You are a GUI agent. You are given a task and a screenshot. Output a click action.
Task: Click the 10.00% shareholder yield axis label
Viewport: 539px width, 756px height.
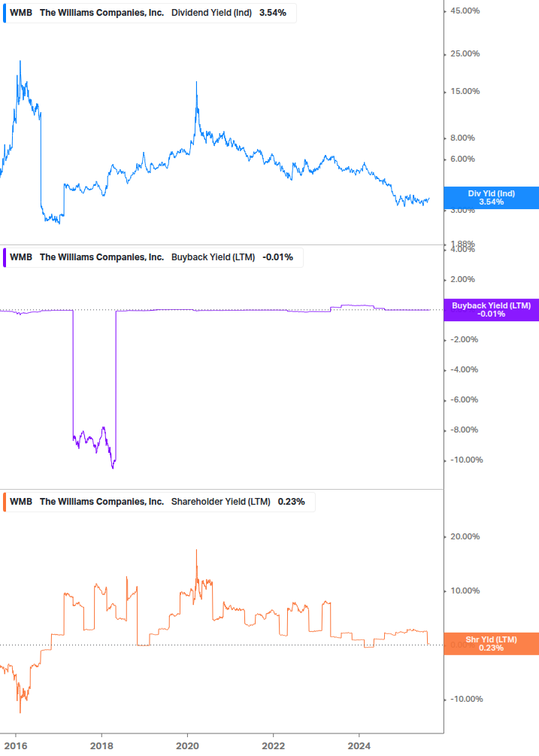point(465,591)
